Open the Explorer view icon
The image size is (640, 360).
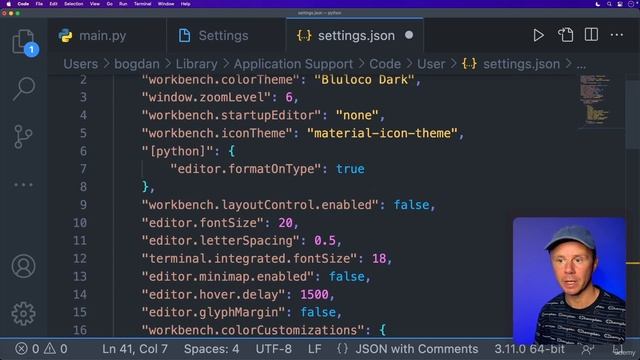[x=23, y=41]
